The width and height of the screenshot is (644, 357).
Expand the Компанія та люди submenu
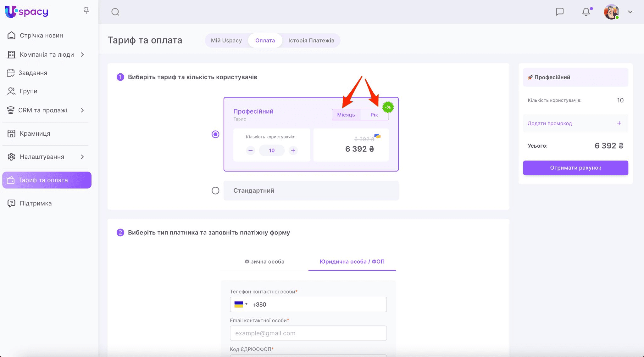click(x=82, y=54)
